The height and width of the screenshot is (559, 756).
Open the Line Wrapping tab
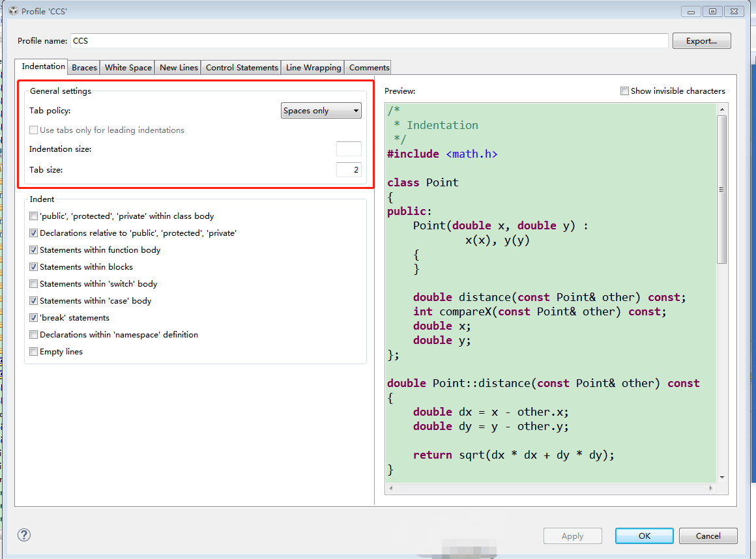point(312,67)
